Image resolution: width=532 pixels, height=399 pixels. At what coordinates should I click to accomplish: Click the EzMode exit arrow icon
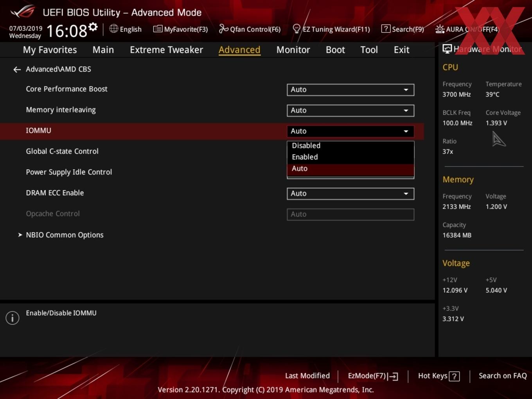tap(393, 376)
